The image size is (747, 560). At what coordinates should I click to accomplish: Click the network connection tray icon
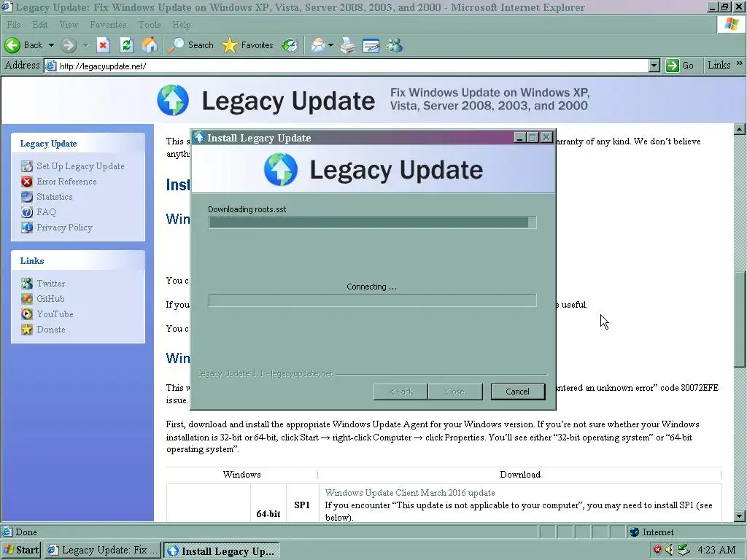(x=684, y=550)
